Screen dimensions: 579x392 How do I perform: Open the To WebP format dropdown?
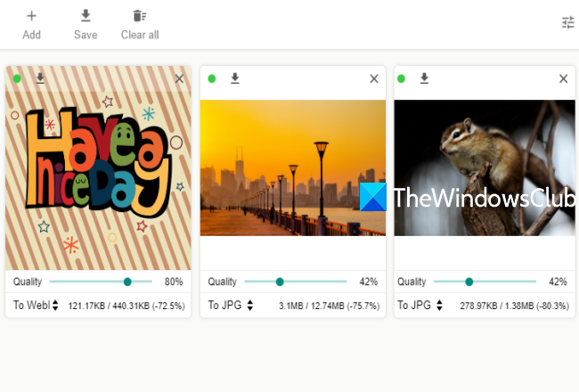pos(36,306)
